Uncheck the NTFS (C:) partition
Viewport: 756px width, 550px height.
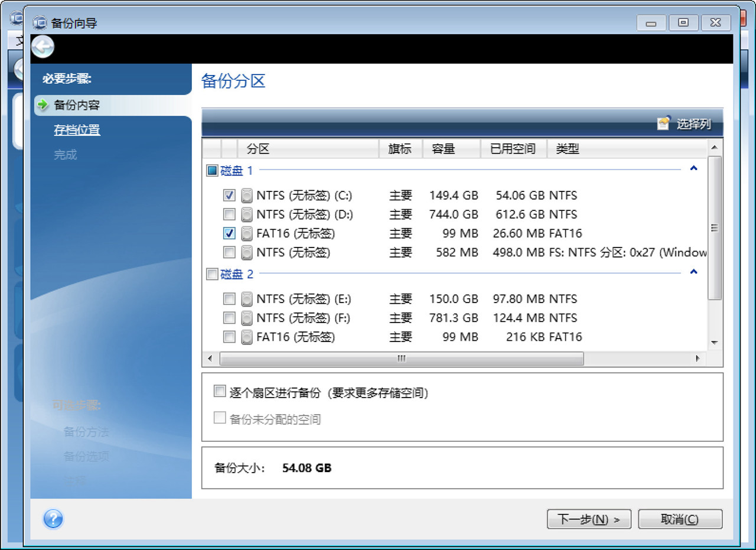[229, 195]
